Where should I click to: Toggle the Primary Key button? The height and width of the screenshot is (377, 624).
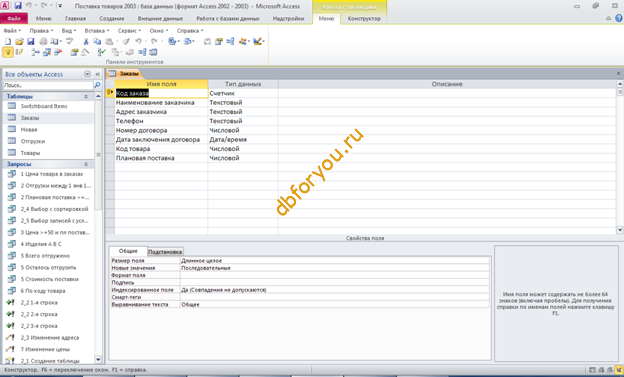pyautogui.click(x=8, y=52)
